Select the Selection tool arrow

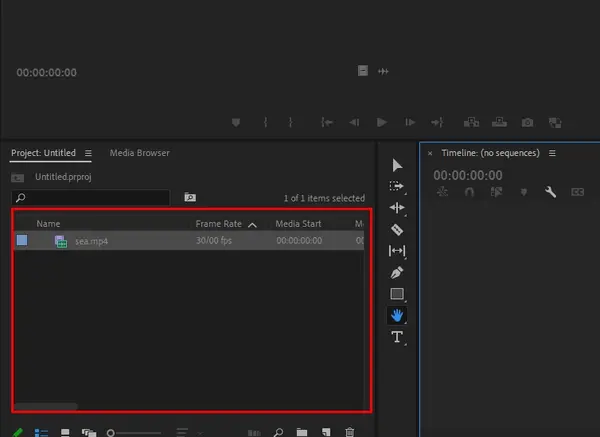397,165
